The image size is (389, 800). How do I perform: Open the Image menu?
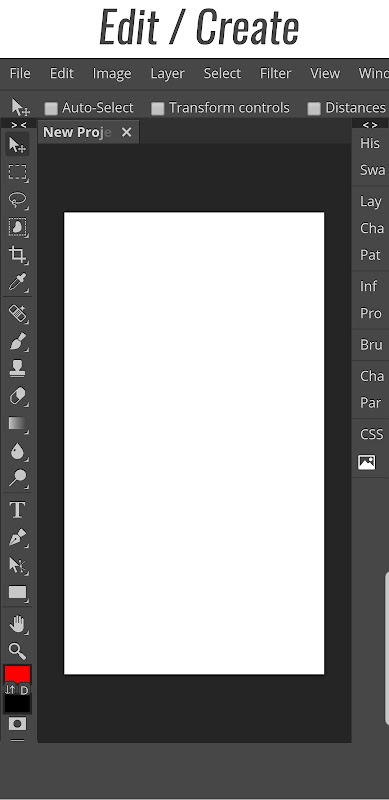pos(112,73)
